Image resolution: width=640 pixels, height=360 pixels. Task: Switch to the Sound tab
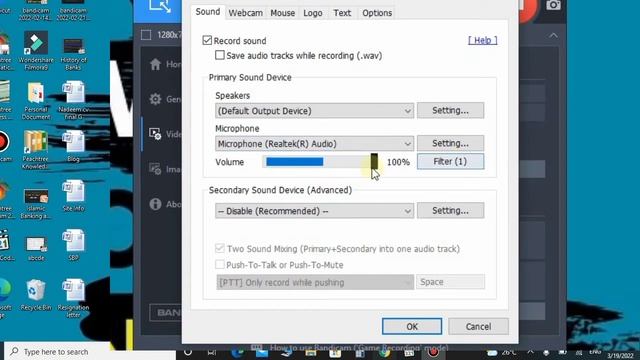(208, 12)
